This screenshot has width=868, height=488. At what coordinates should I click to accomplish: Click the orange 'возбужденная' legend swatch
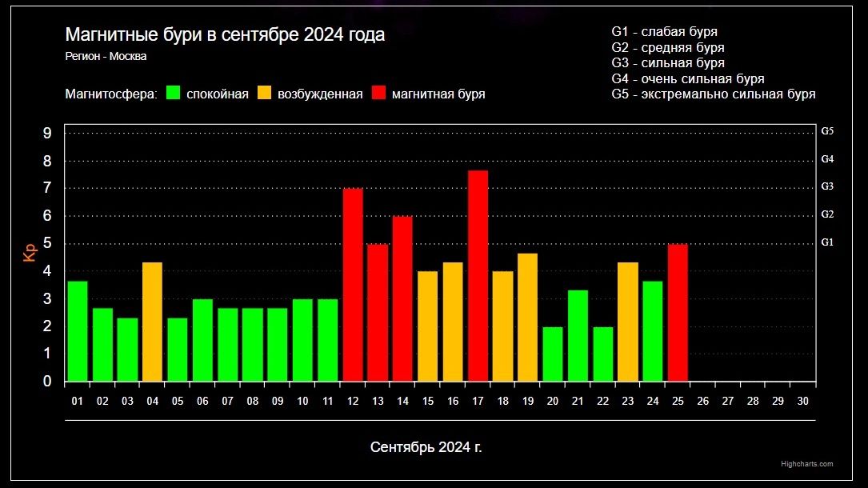(264, 94)
